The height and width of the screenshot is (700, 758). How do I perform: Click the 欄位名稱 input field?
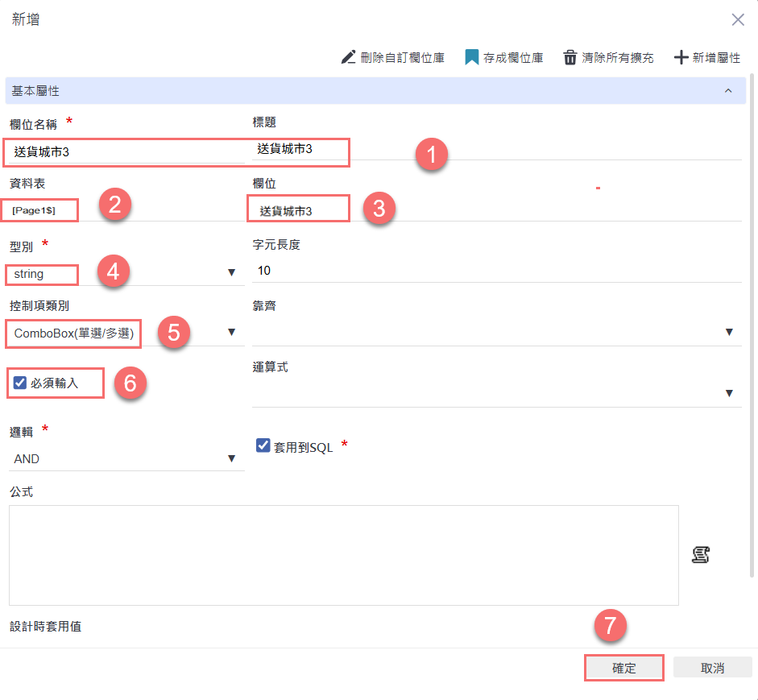(126, 151)
